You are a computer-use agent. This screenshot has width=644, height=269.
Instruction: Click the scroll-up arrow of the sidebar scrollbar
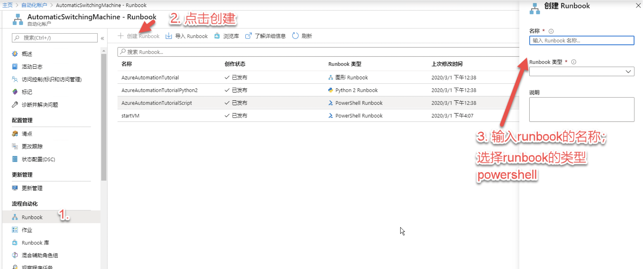point(104,51)
